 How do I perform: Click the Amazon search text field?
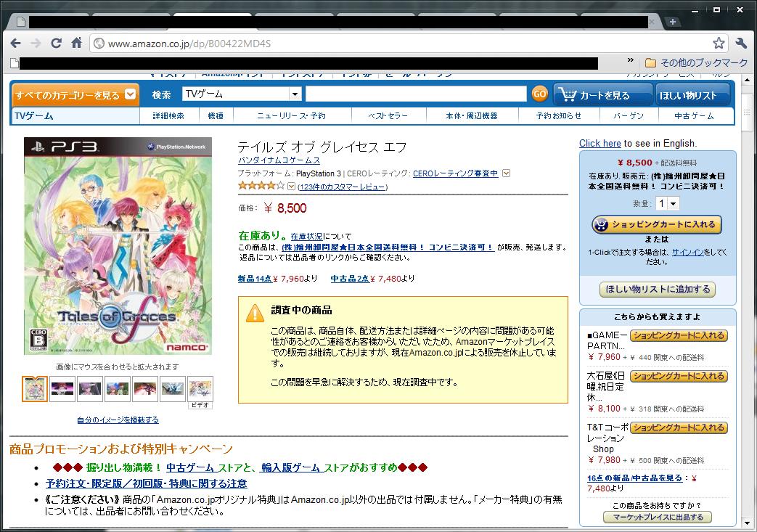(x=416, y=94)
